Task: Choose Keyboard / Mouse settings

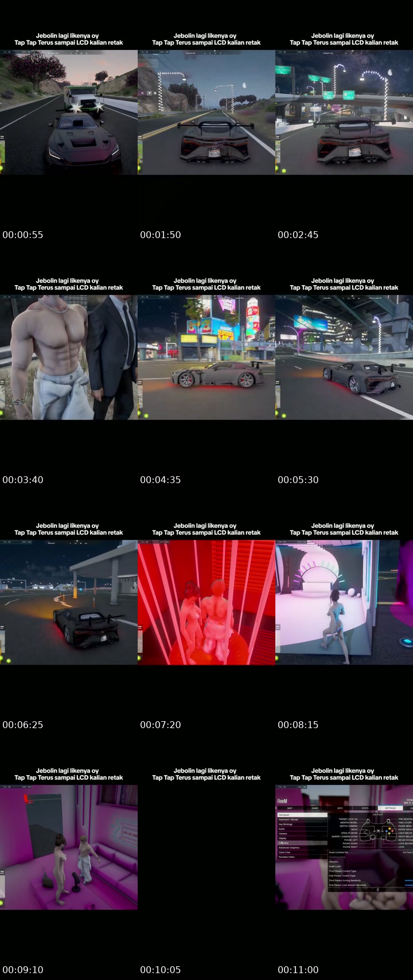Action: pos(302,819)
